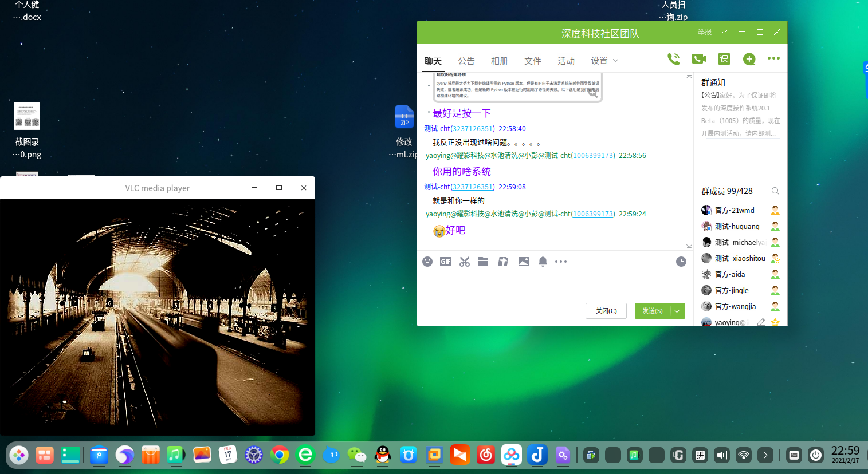This screenshot has height=474, width=868.
Task: Open the power button in the dock
Action: [x=816, y=455]
